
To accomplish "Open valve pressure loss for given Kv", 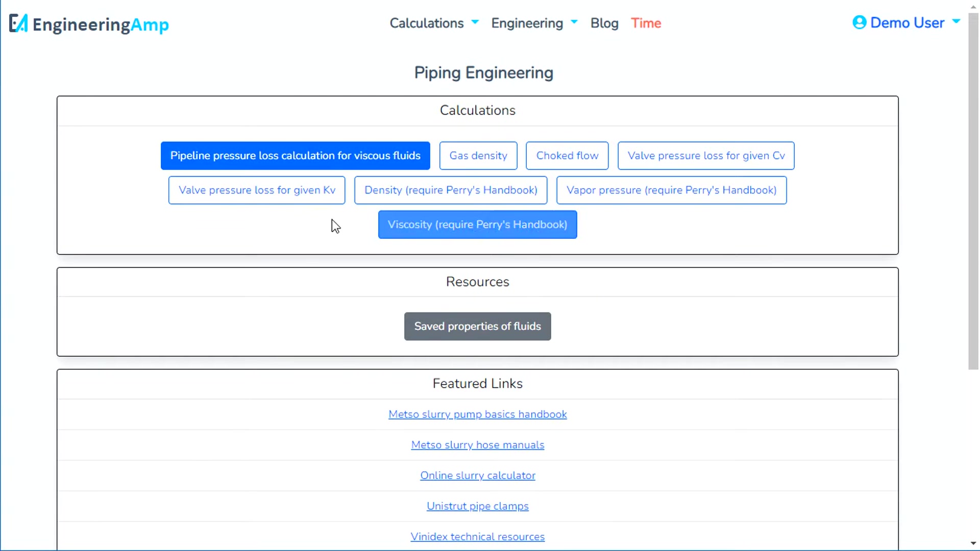I will [x=256, y=190].
